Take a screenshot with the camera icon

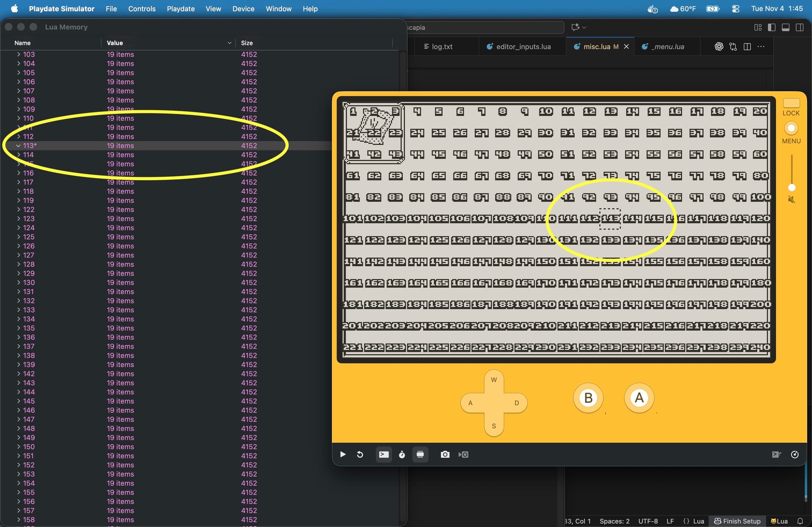(445, 454)
